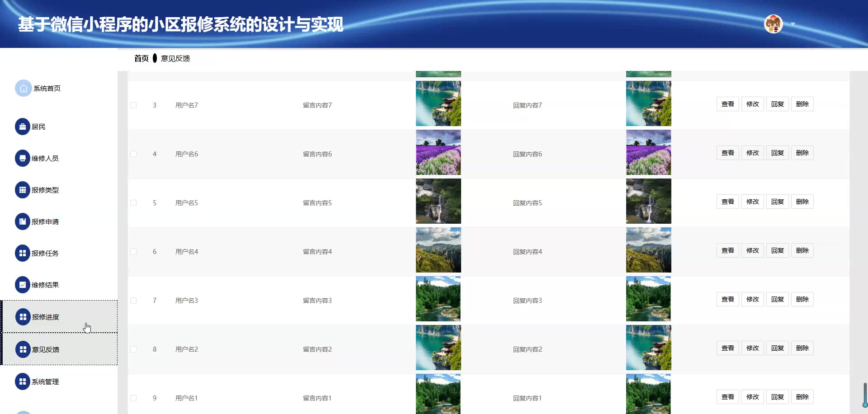The image size is (868, 414).
Task: Click 查看 for row 用户名1
Action: (728, 397)
